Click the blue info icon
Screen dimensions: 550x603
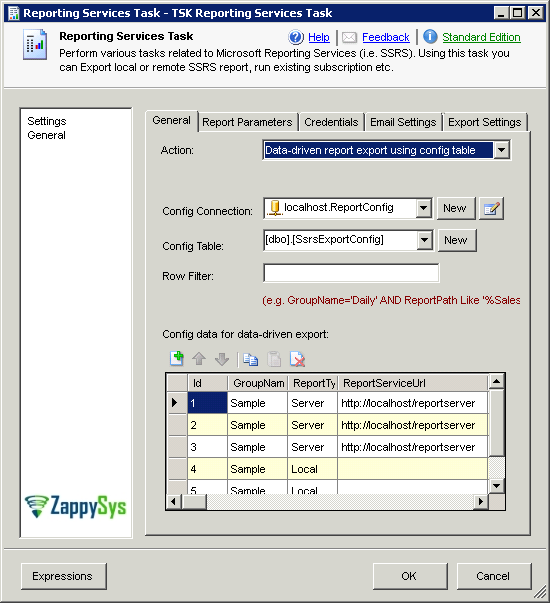point(430,37)
